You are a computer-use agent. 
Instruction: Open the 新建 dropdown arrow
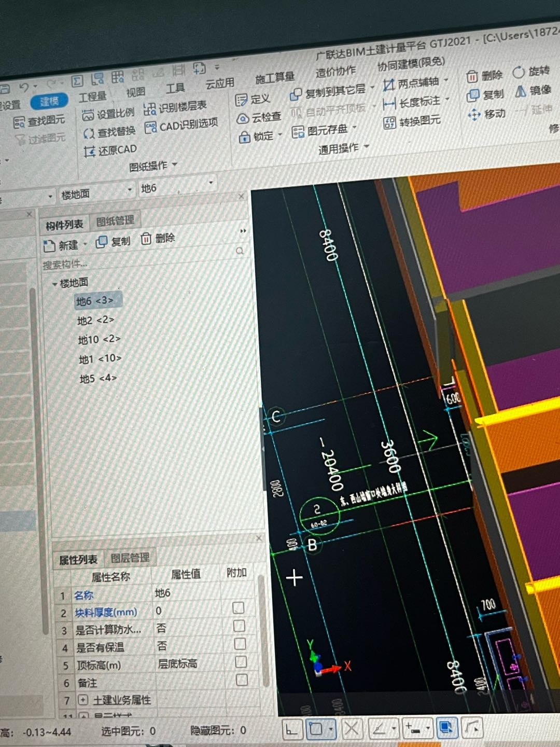click(x=85, y=244)
